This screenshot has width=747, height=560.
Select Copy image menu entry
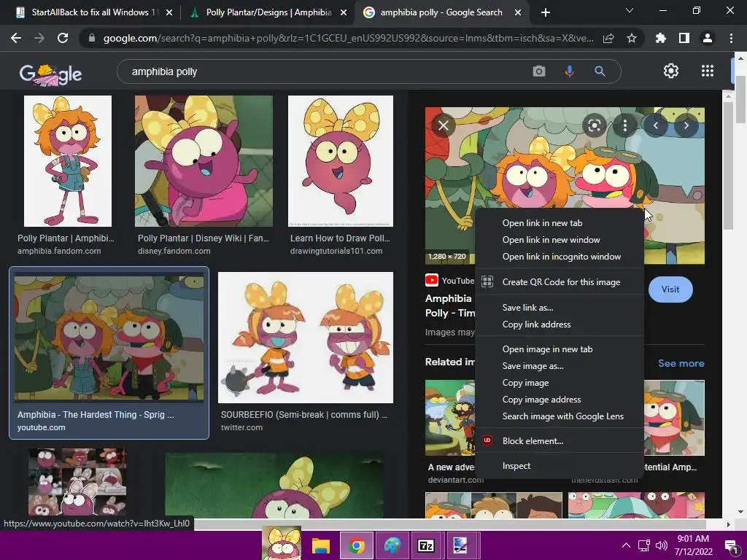click(x=560, y=382)
